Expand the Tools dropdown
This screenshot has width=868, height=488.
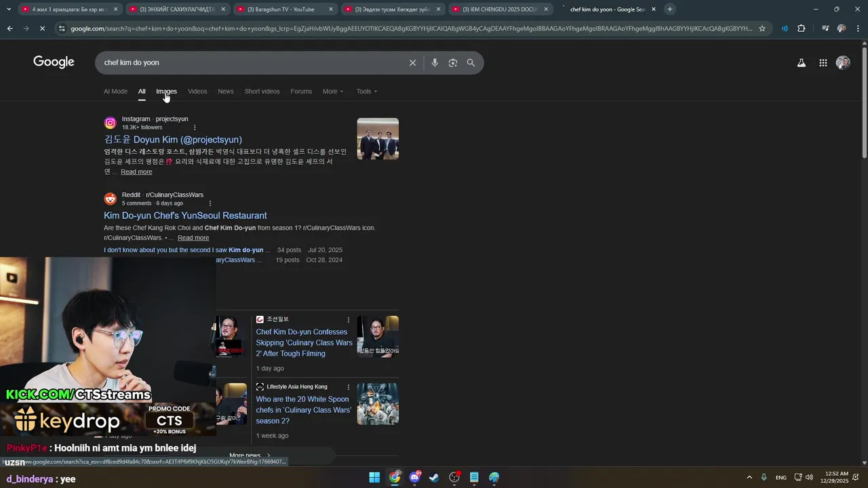pos(367,91)
